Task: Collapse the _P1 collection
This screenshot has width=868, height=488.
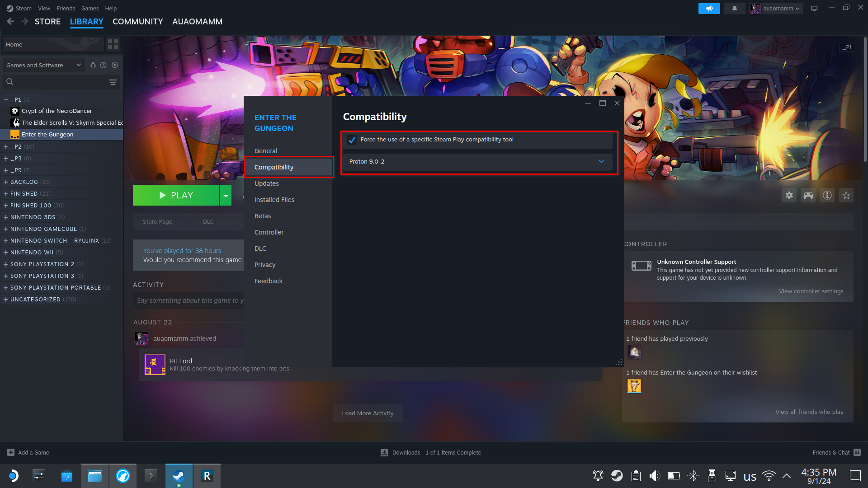Action: coord(6,99)
